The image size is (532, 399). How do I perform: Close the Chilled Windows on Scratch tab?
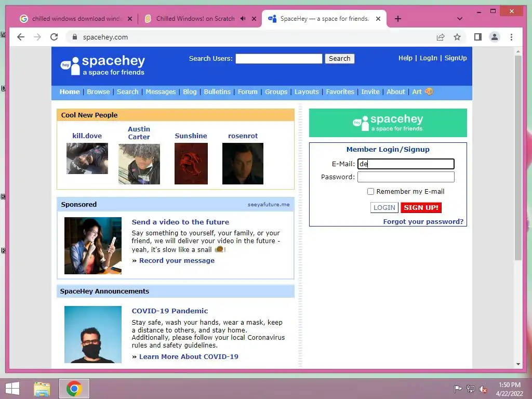pyautogui.click(x=254, y=19)
